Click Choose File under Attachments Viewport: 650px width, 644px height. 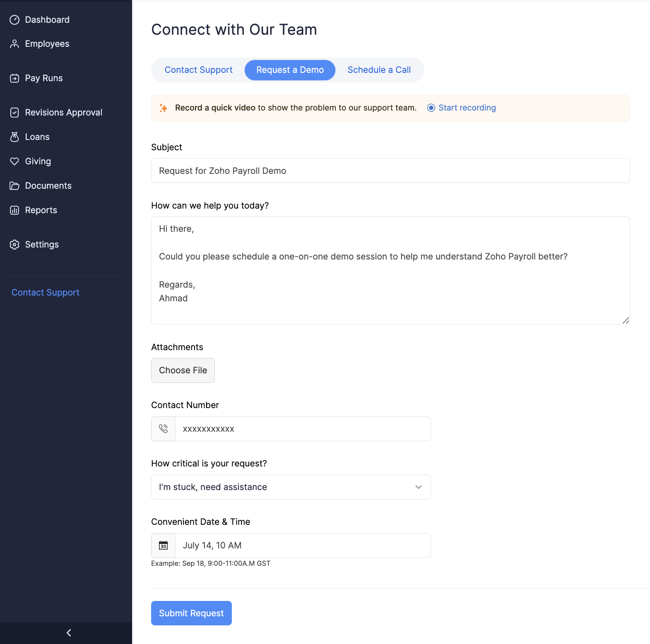pyautogui.click(x=183, y=370)
